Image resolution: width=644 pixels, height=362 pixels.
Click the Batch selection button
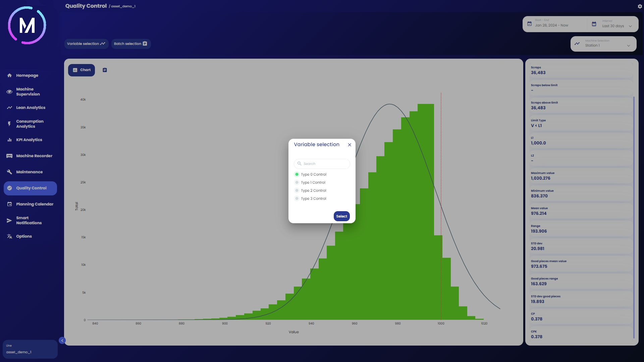(x=130, y=44)
